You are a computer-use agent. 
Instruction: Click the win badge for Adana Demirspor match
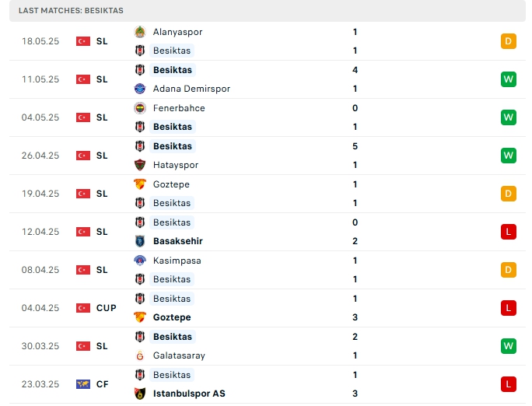pyautogui.click(x=509, y=79)
